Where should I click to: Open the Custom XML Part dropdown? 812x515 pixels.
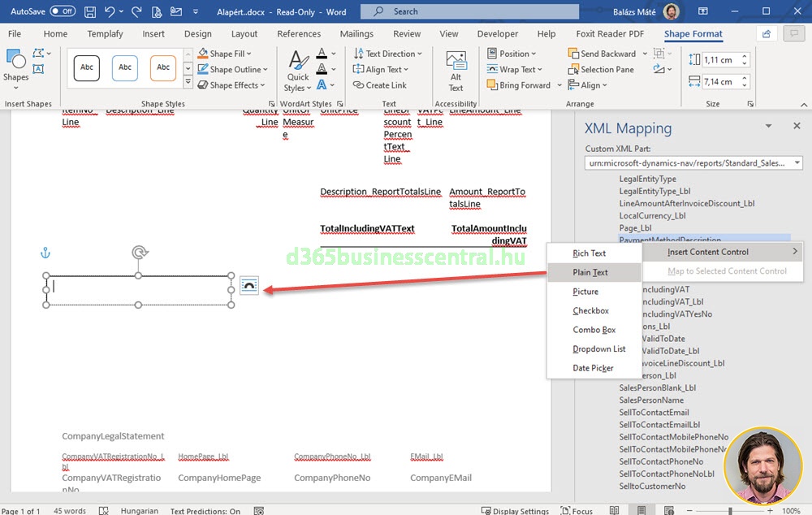pos(693,162)
